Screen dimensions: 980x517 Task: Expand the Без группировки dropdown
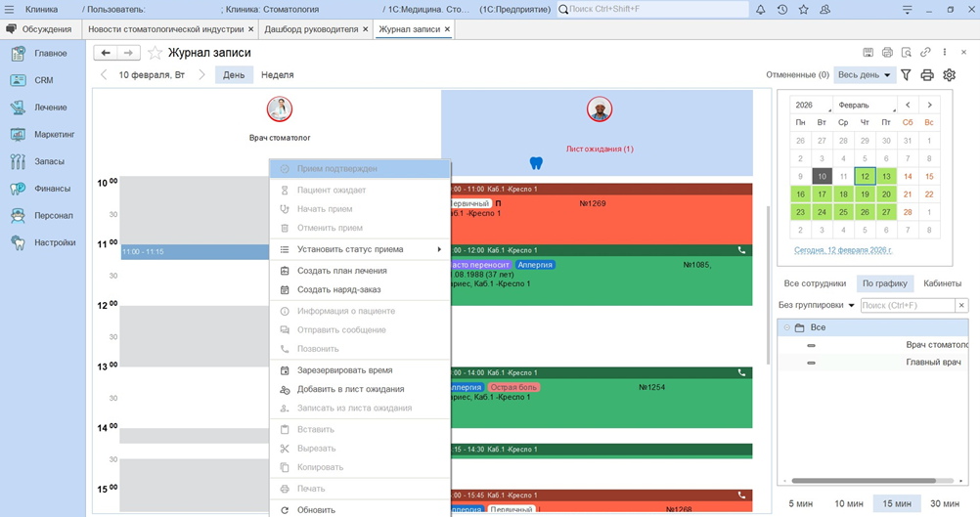(x=816, y=306)
